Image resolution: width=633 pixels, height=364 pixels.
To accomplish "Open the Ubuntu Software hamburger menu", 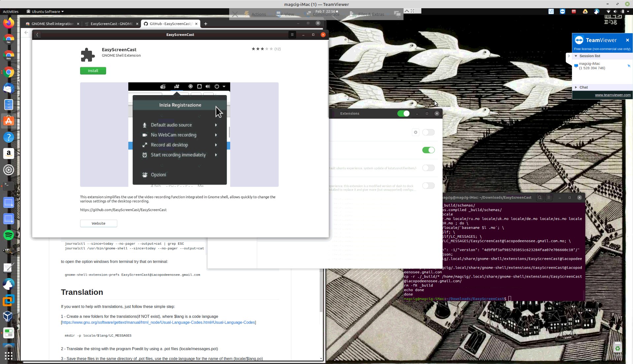I will pyautogui.click(x=292, y=35).
